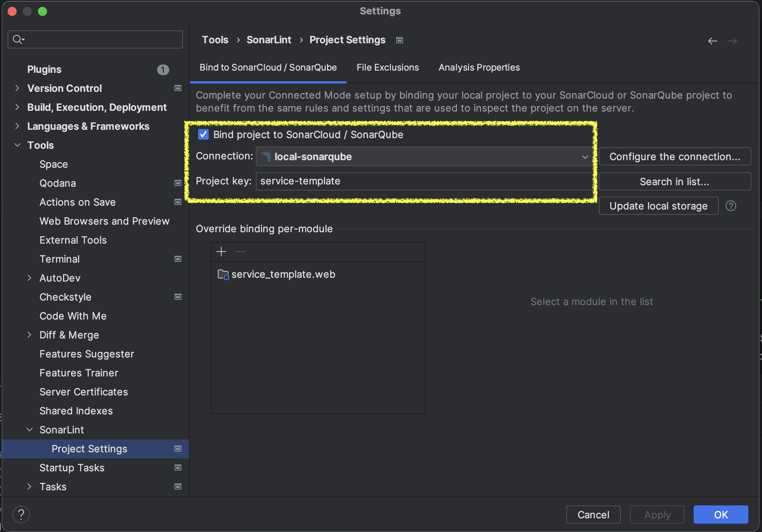Click the search magnifier icon in settings search
762x532 pixels.
coord(17,39)
